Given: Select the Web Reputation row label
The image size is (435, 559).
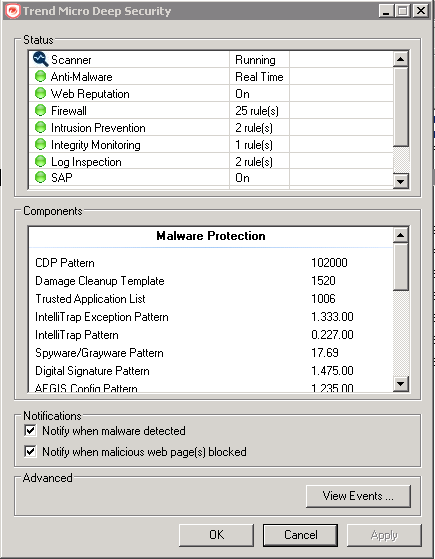Looking at the screenshot, I should coord(90,94).
